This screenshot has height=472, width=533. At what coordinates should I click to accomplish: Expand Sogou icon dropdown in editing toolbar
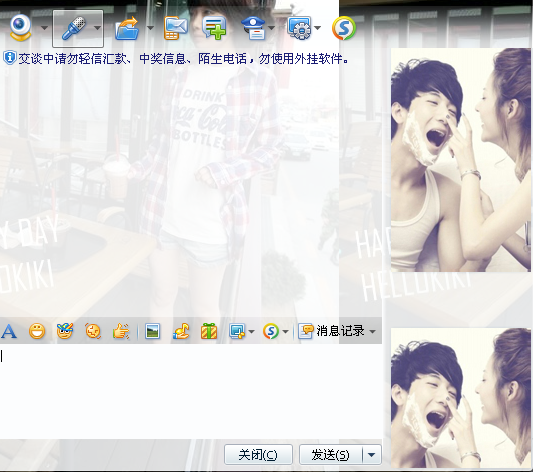(x=286, y=331)
